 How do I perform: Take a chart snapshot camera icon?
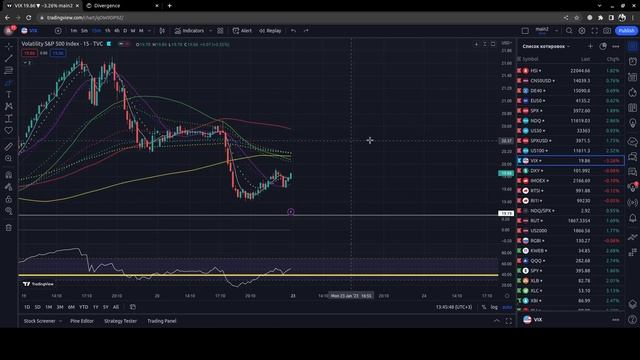click(x=607, y=31)
